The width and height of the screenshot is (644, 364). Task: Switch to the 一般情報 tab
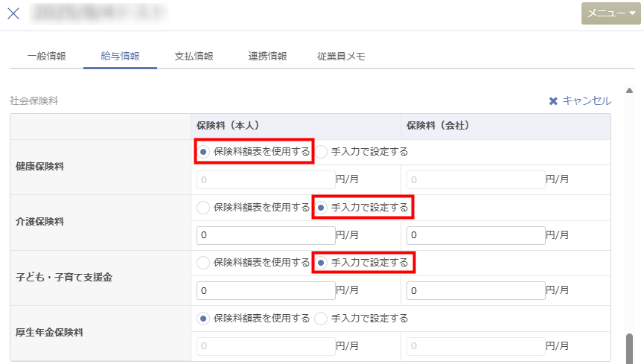(x=46, y=56)
